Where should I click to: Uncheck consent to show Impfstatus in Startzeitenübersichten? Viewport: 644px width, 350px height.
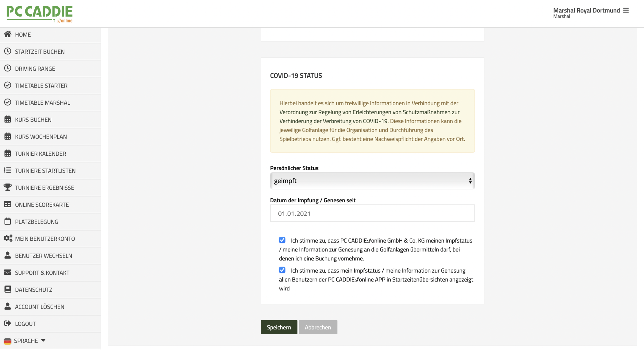pyautogui.click(x=282, y=270)
